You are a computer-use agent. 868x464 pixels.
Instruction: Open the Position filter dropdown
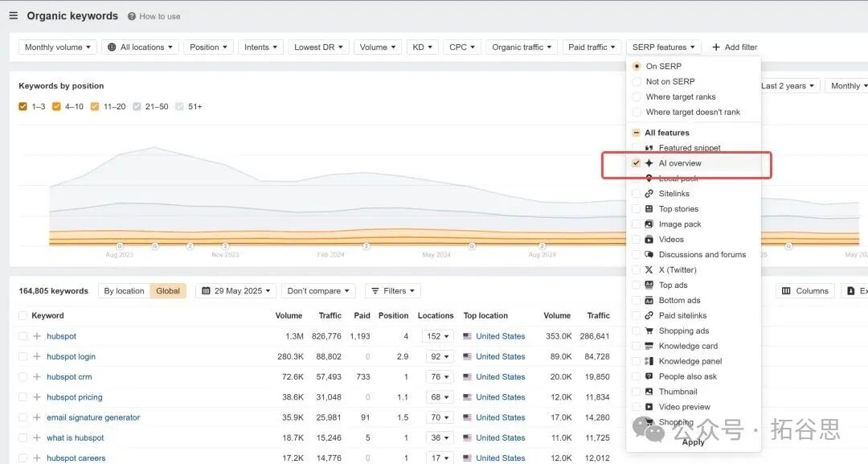click(208, 47)
